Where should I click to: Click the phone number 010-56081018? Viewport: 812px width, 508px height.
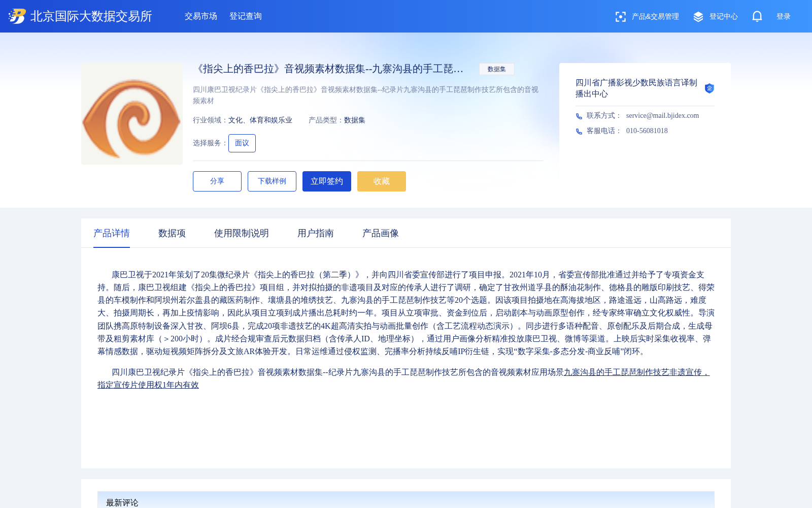(x=647, y=131)
